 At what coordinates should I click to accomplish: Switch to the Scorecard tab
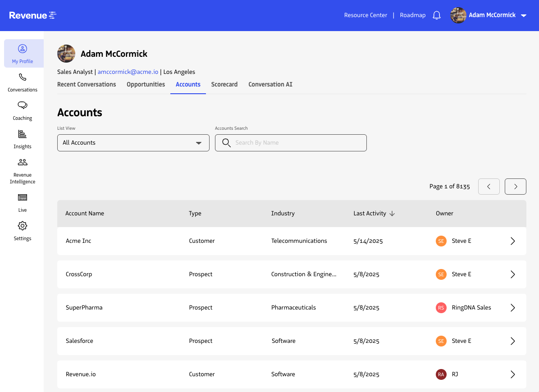coord(224,84)
